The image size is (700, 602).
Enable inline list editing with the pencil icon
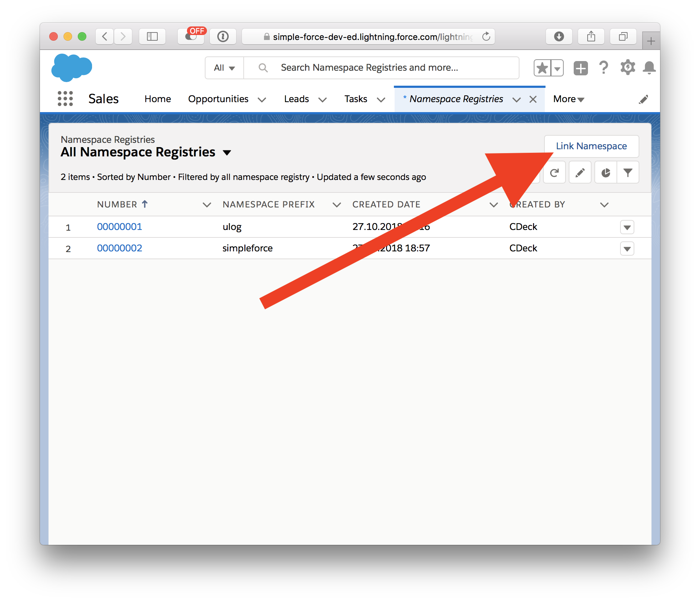point(580,172)
